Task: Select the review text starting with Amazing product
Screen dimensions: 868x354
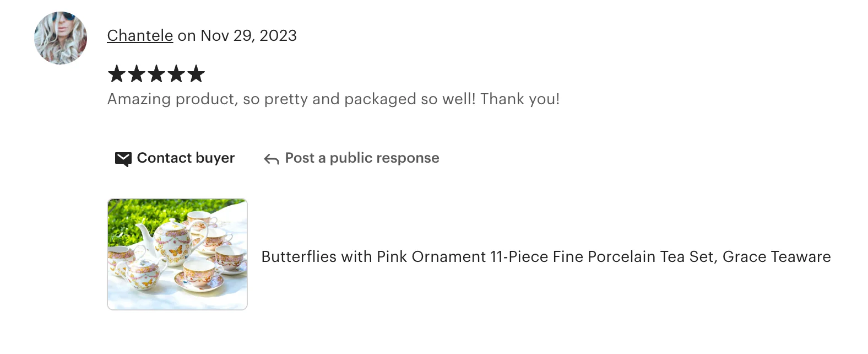Action: point(333,99)
